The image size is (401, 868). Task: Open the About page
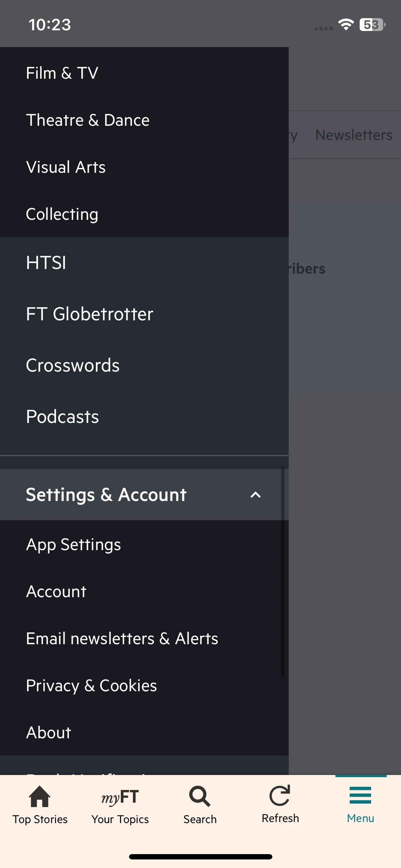[144, 733]
